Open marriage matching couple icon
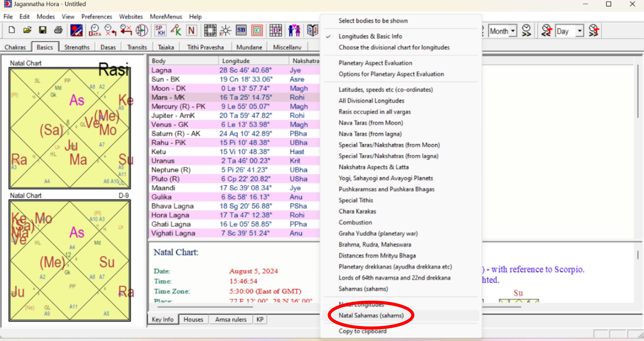 coord(294,30)
